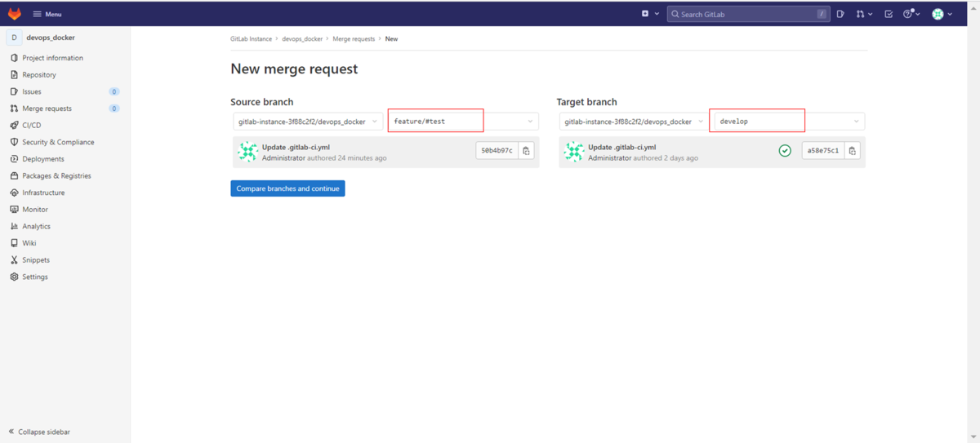Click the Issues sidebar icon
The height and width of the screenshot is (443, 980).
pyautogui.click(x=14, y=91)
